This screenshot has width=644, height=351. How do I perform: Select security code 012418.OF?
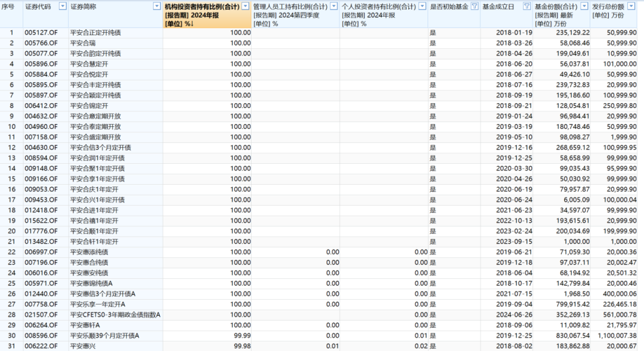(x=41, y=210)
